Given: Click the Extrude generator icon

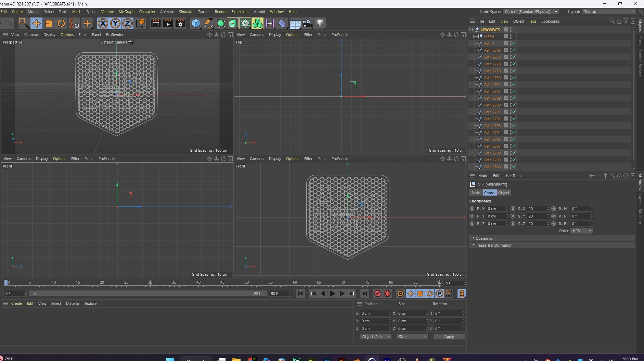Looking at the screenshot, I should pos(233,23).
